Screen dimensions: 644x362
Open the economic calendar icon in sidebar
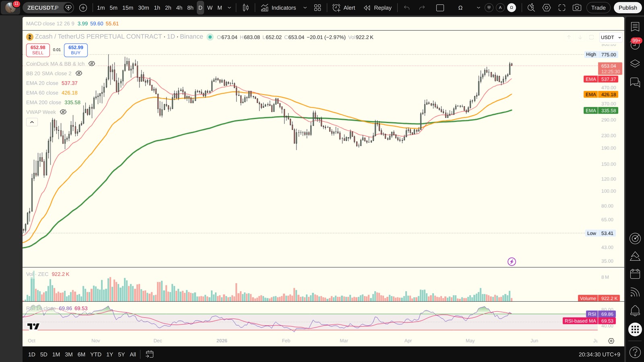tap(635, 274)
